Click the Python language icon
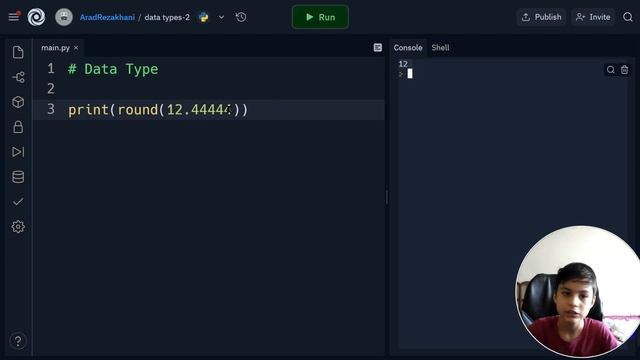 [203, 17]
